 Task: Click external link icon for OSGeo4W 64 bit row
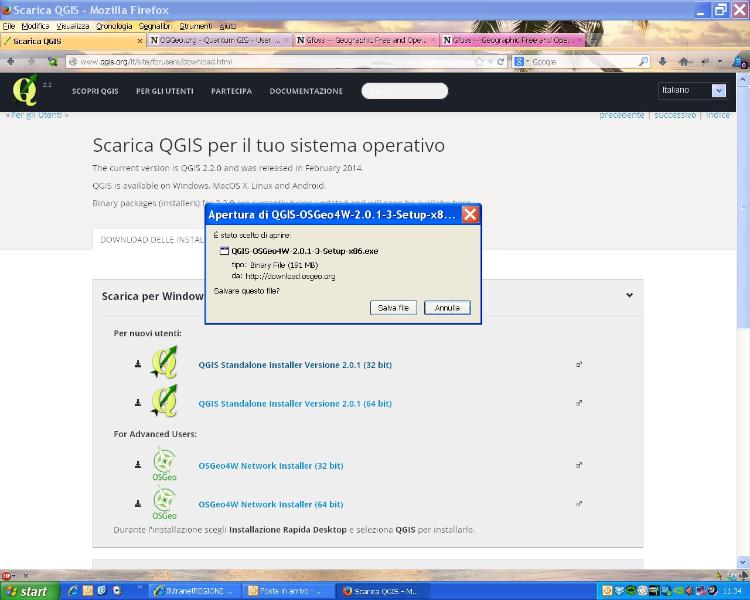pos(579,504)
